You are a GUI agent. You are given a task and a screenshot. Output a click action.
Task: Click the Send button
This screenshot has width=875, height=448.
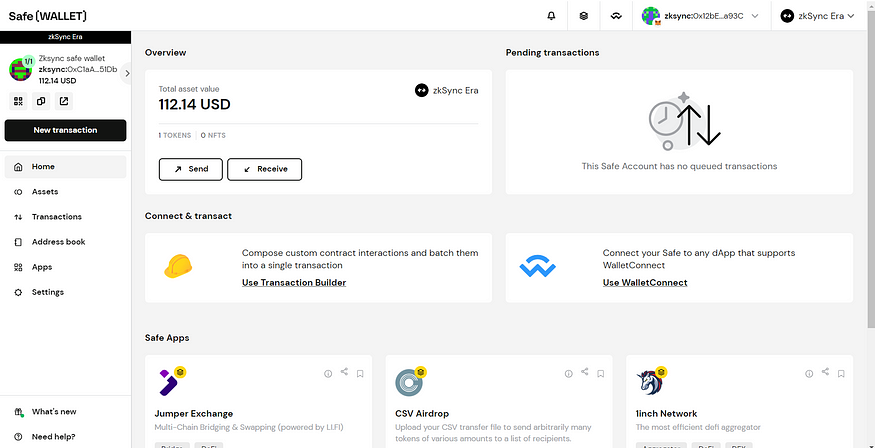click(x=191, y=169)
